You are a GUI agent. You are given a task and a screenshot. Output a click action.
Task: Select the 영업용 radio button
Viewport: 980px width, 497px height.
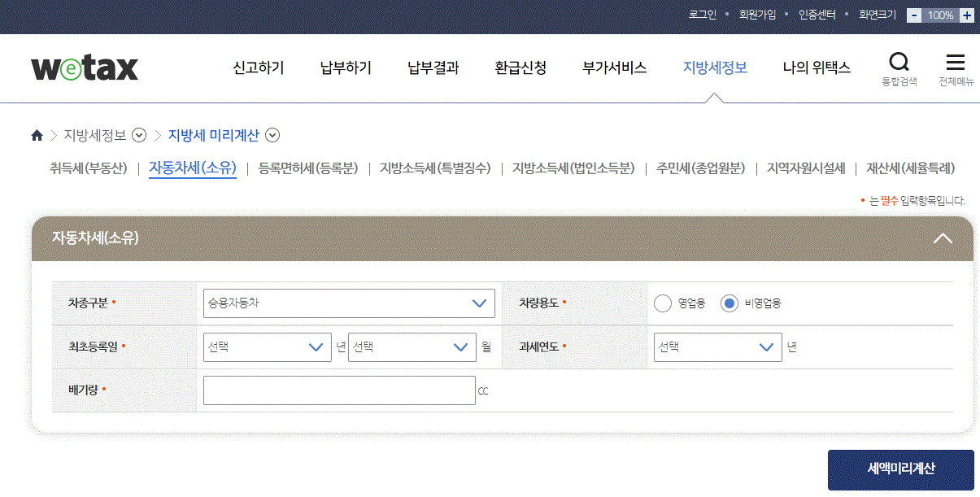pyautogui.click(x=663, y=303)
